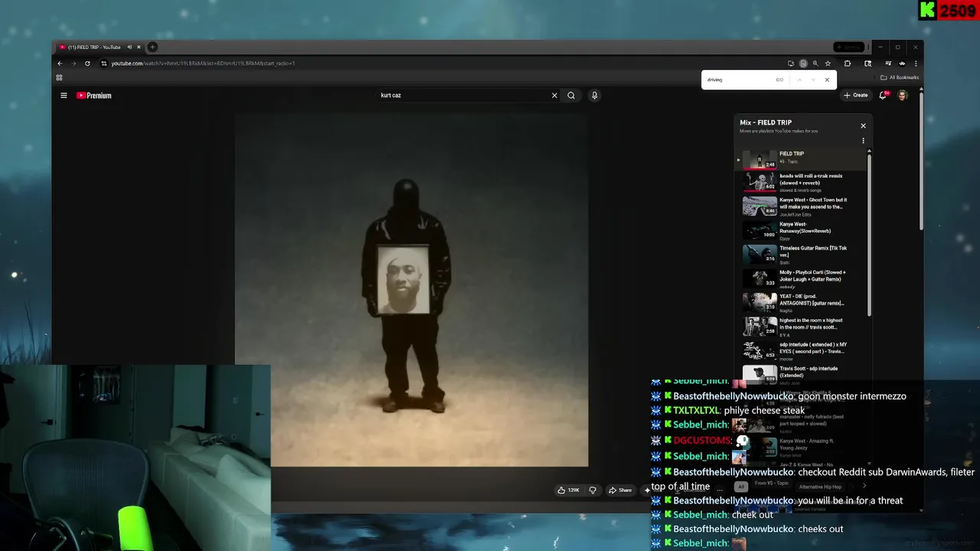Viewport: 980px width, 551px height.
Task: Select the 'From ¥$ - Topic' chip
Action: [772, 483]
